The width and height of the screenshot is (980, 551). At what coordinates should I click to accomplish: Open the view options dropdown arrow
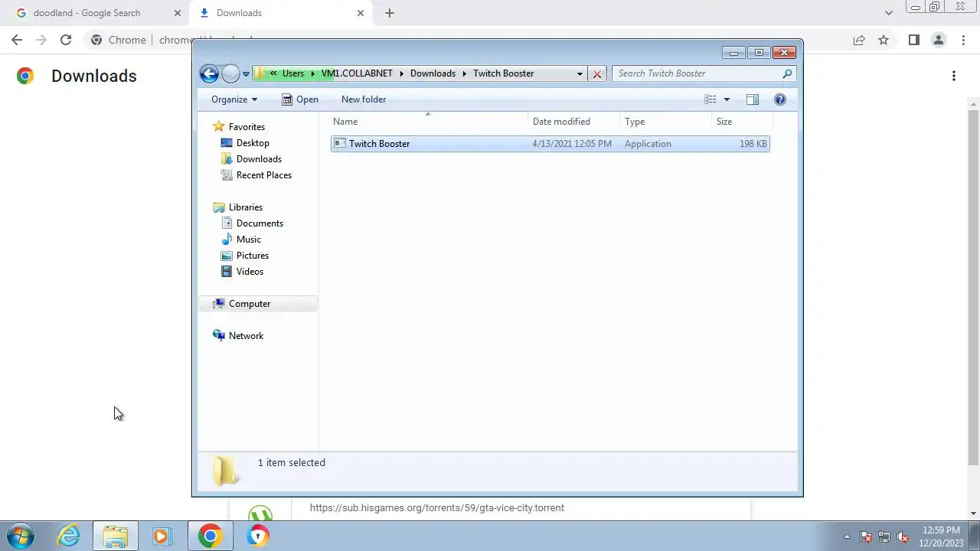727,99
